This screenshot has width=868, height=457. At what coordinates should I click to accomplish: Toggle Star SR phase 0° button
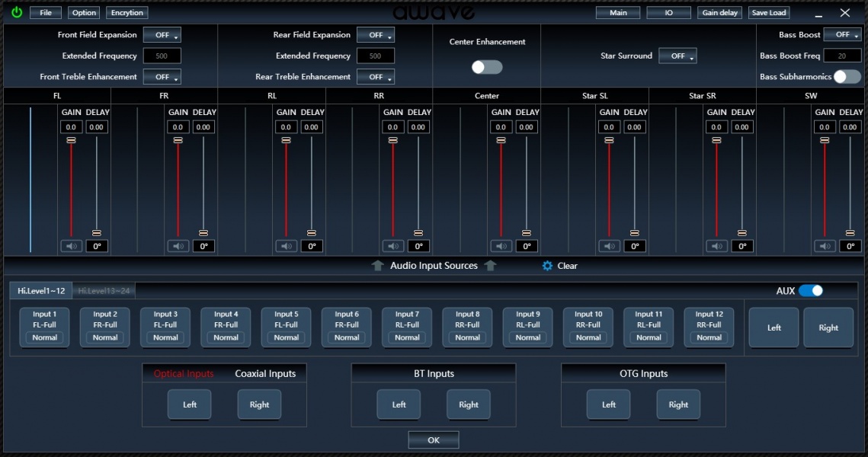point(742,246)
